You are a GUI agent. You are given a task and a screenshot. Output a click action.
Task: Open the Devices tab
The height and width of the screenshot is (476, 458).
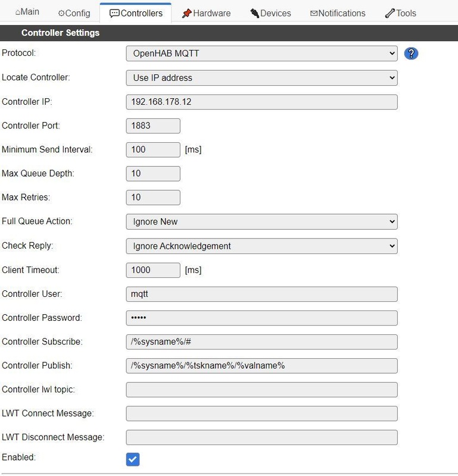pos(271,13)
